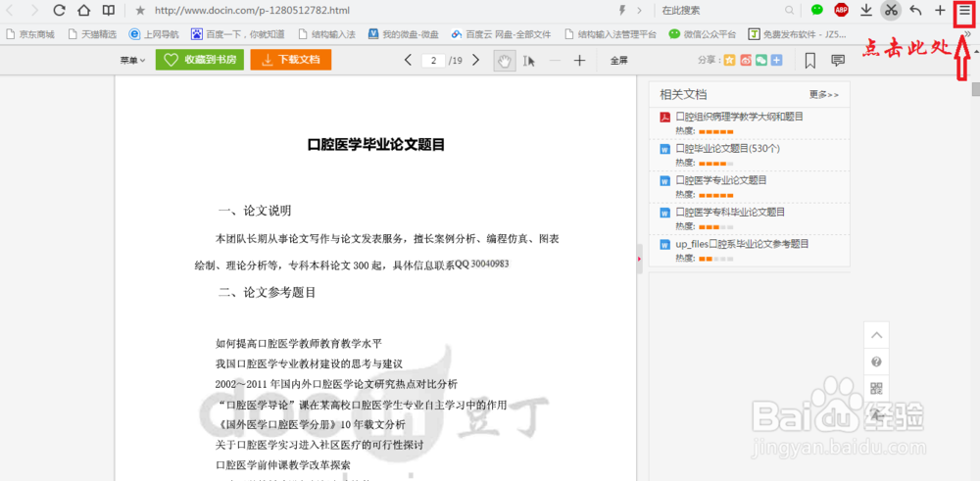Collapse sidebar with small red arrow handle
980x481 pixels.
pyautogui.click(x=639, y=260)
